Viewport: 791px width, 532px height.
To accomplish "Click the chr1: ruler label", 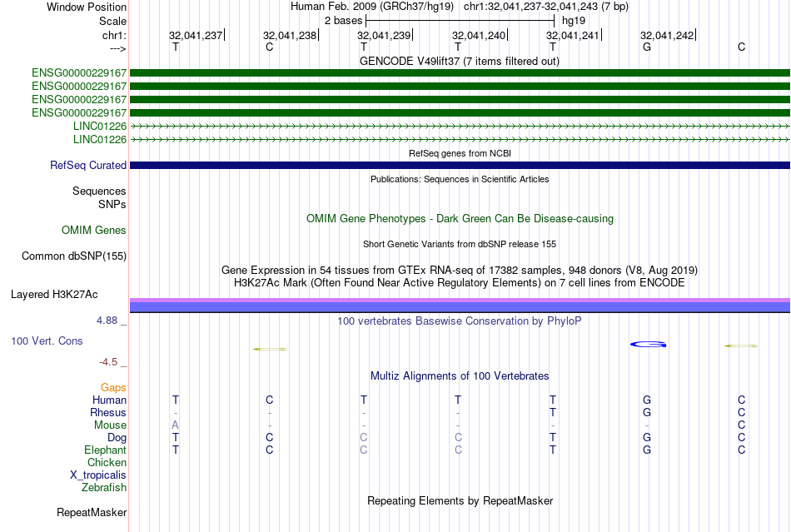I will coord(114,35).
